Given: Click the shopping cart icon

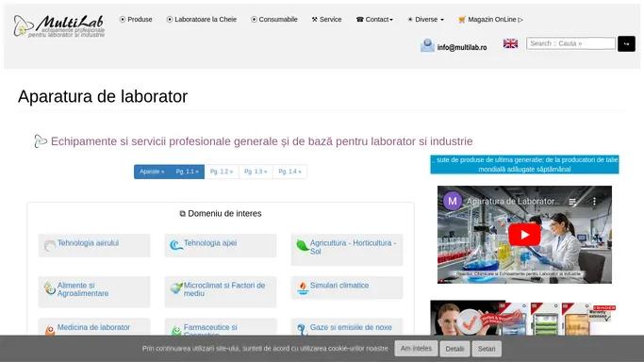Looking at the screenshot, I should pos(462,19).
